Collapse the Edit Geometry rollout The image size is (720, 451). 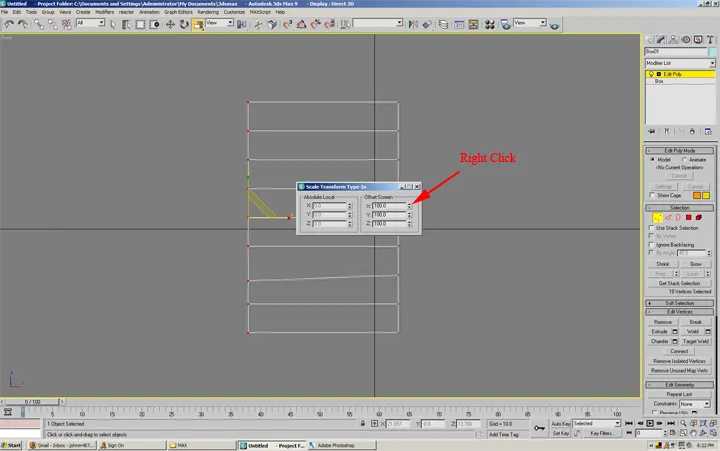tap(680, 385)
